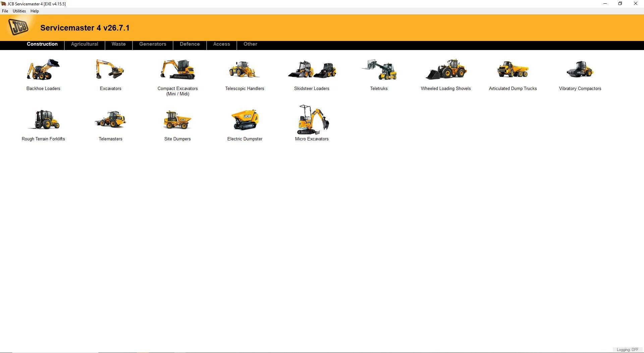The height and width of the screenshot is (353, 644).
Task: Open the Help menu
Action: tap(35, 11)
